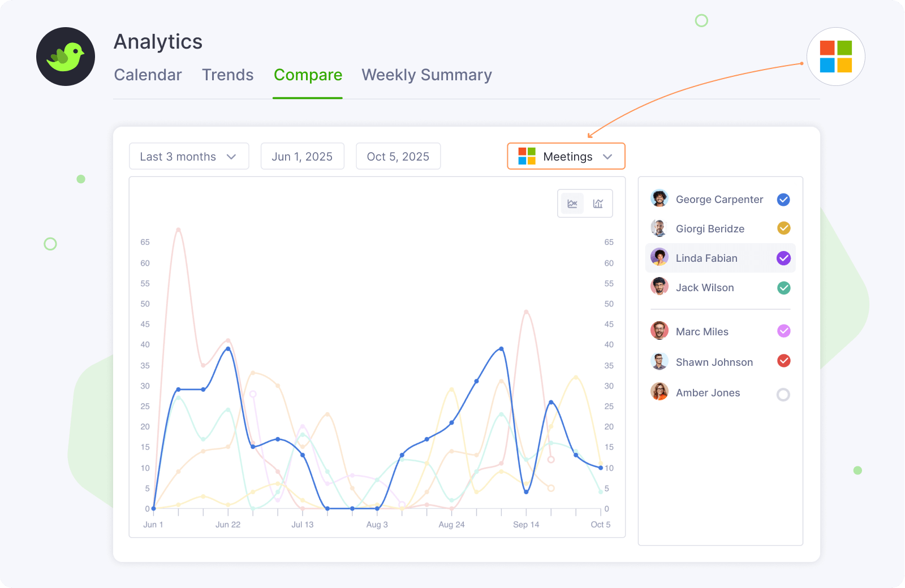Screen dimensions: 905x588
Task: Click Linda Fabian's purple color check
Action: pyautogui.click(x=783, y=258)
